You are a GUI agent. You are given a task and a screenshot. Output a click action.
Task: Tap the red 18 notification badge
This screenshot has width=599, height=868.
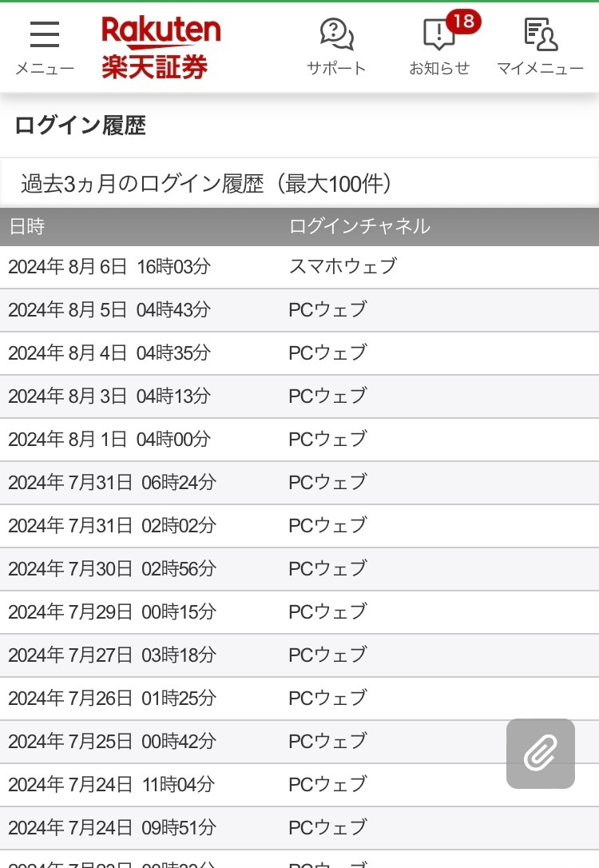click(463, 21)
